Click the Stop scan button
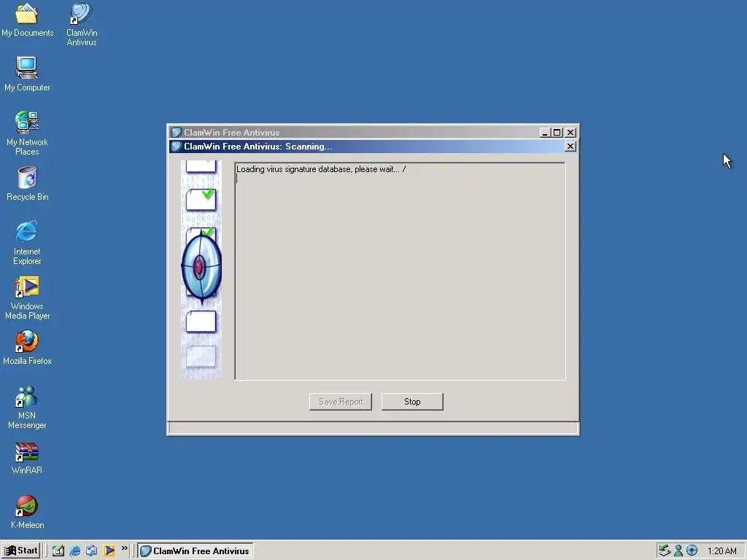Image resolution: width=747 pixels, height=560 pixels. (412, 402)
